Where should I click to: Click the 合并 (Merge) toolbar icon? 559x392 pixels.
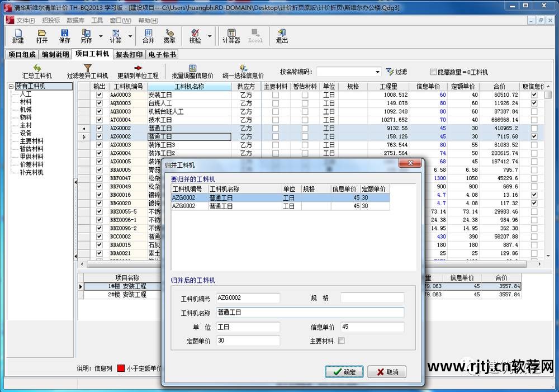coord(148,36)
